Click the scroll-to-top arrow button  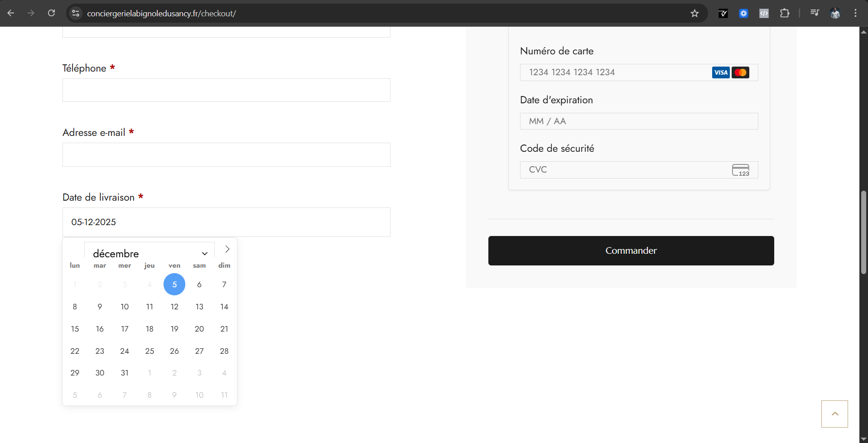click(x=834, y=414)
